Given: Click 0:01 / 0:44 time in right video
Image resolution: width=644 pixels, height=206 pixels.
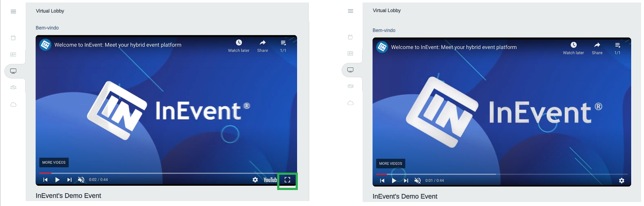Looking at the screenshot, I should tap(434, 180).
